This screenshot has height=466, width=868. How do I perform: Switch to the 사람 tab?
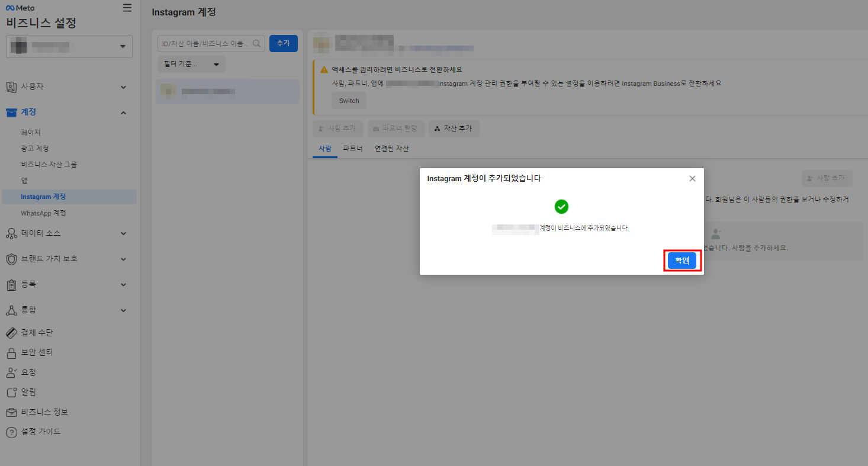pyautogui.click(x=325, y=149)
